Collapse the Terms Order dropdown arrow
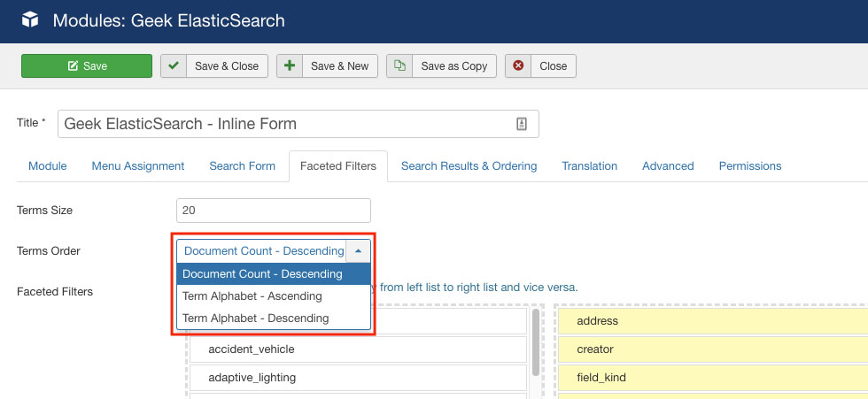Screen dimensions: 868x399 pos(358,251)
